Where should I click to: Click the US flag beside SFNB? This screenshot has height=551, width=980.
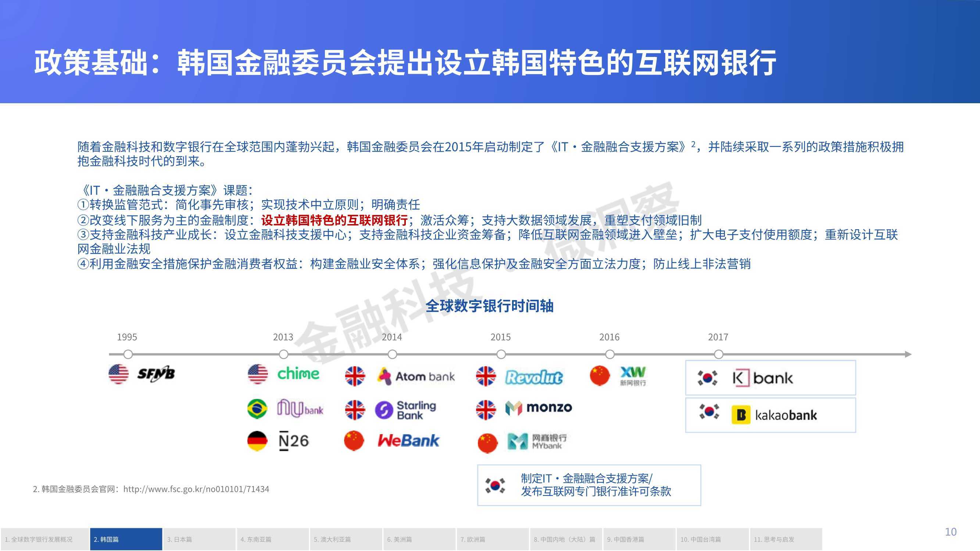pos(119,374)
